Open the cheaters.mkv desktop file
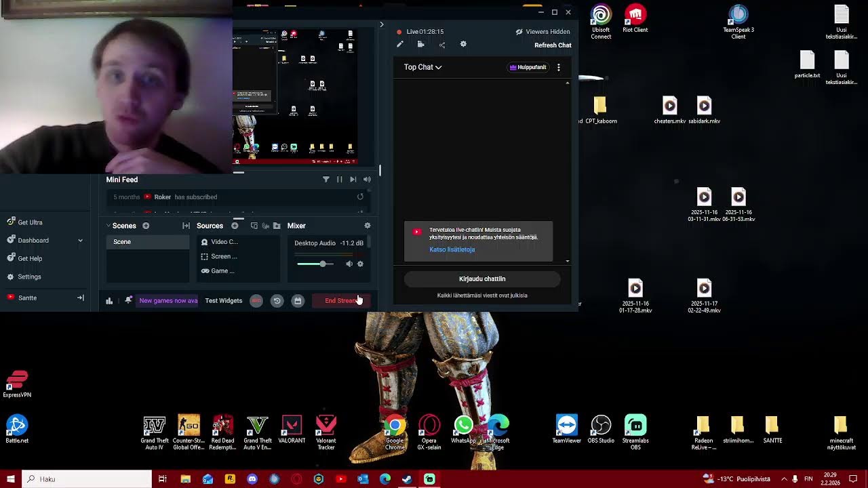The height and width of the screenshot is (488, 868). pyautogui.click(x=669, y=110)
